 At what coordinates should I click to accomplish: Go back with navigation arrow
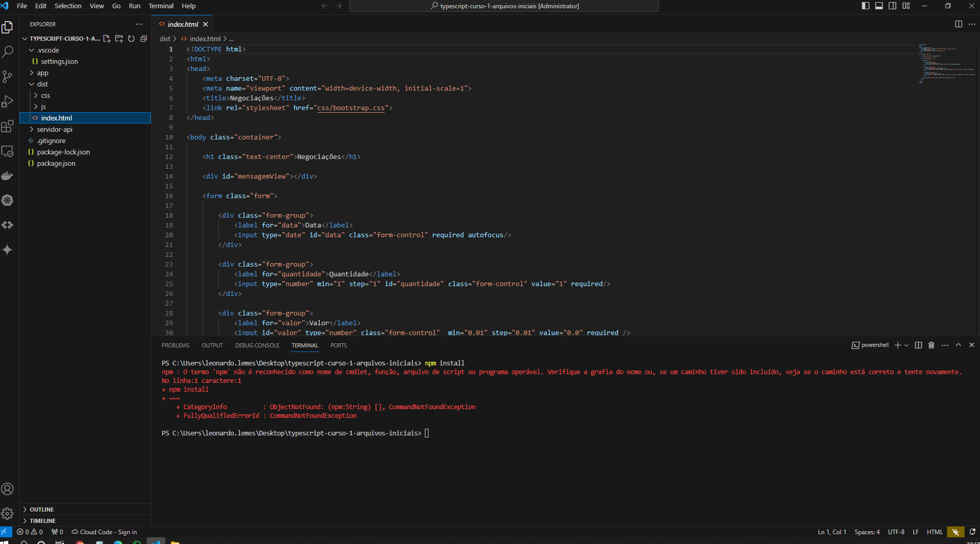pos(325,6)
